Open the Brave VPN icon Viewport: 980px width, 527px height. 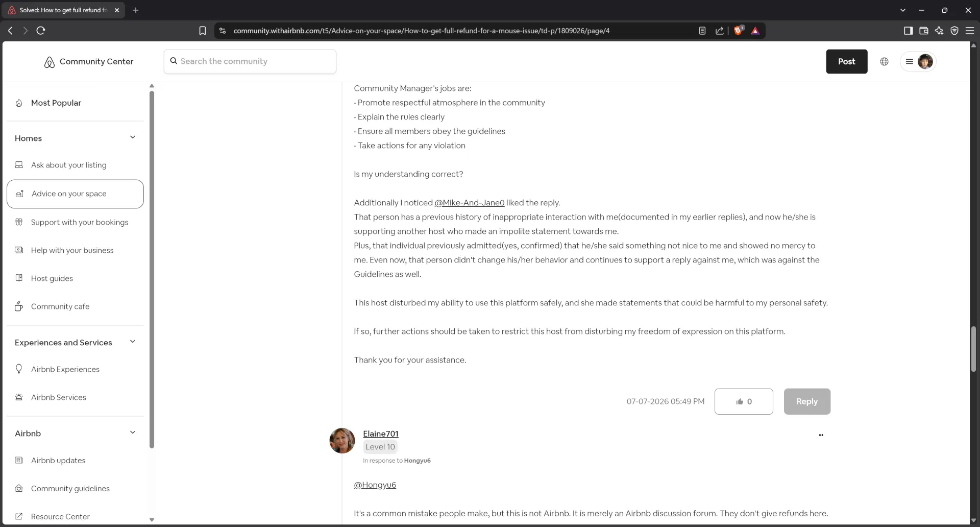[954, 31]
